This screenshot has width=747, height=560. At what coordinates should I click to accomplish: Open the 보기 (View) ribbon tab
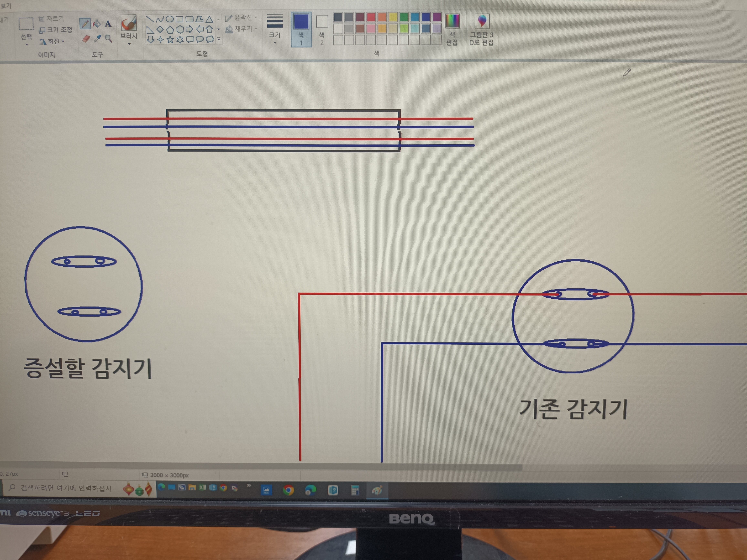(6, 6)
